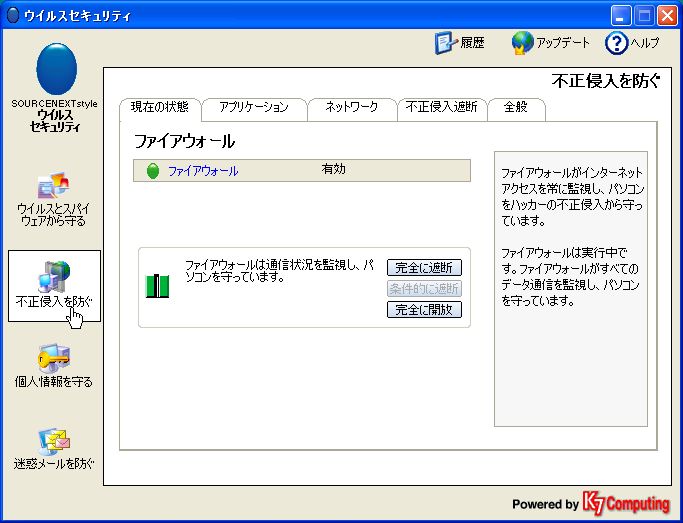This screenshot has width=683, height=523.
Task: Open the ネットワーク tab
Action: [352, 108]
